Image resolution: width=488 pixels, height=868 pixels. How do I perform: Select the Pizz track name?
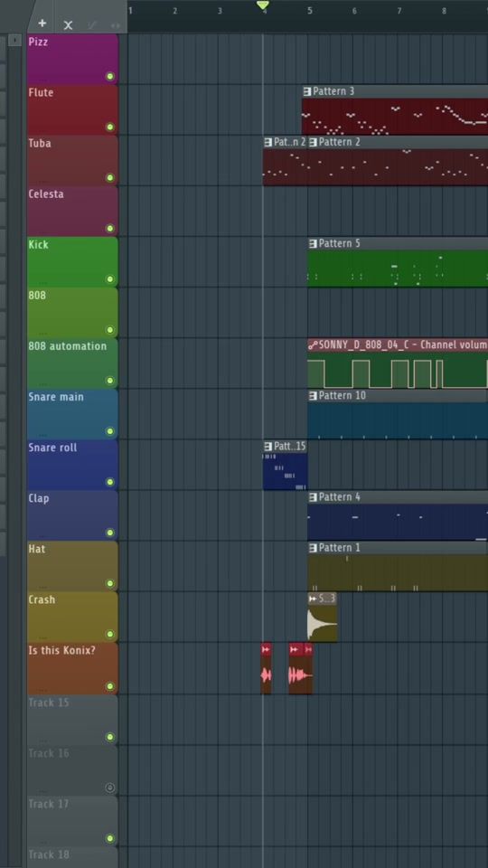[x=38, y=42]
